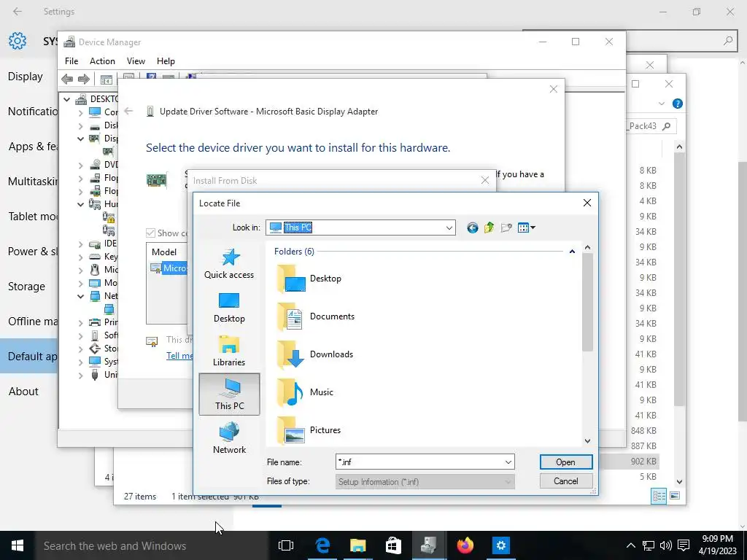Select the 902 KB file row in Explorer
This screenshot has width=747, height=560.
click(628, 461)
